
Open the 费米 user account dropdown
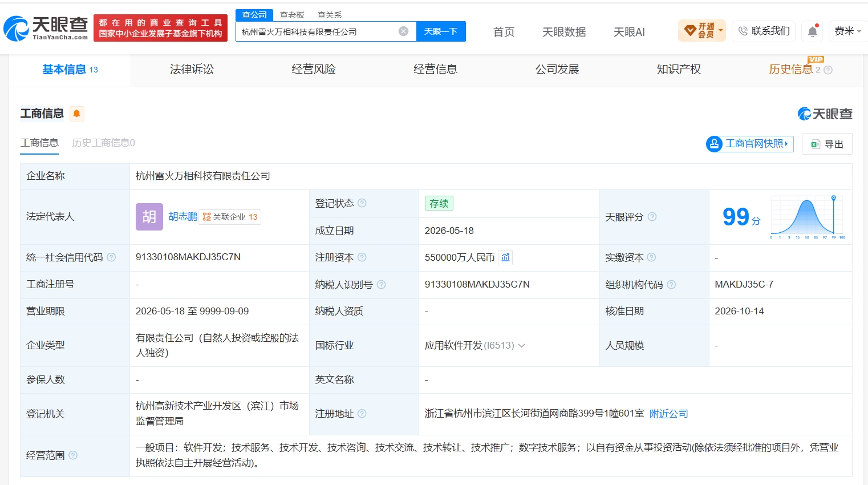[x=848, y=31]
